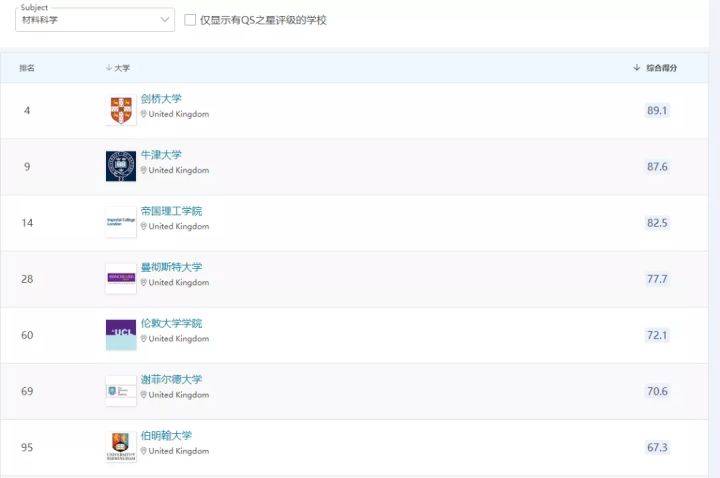Click the 排名 column header

coord(27,68)
